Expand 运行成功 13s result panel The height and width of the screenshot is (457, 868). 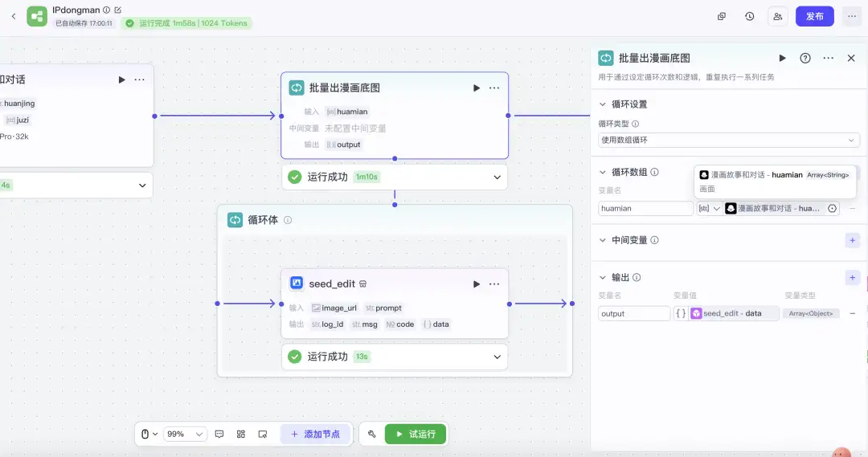click(x=497, y=357)
